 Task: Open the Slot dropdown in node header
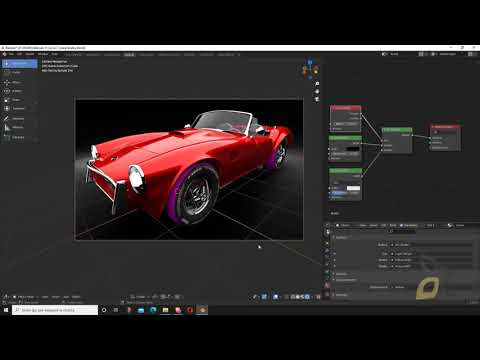431,226
